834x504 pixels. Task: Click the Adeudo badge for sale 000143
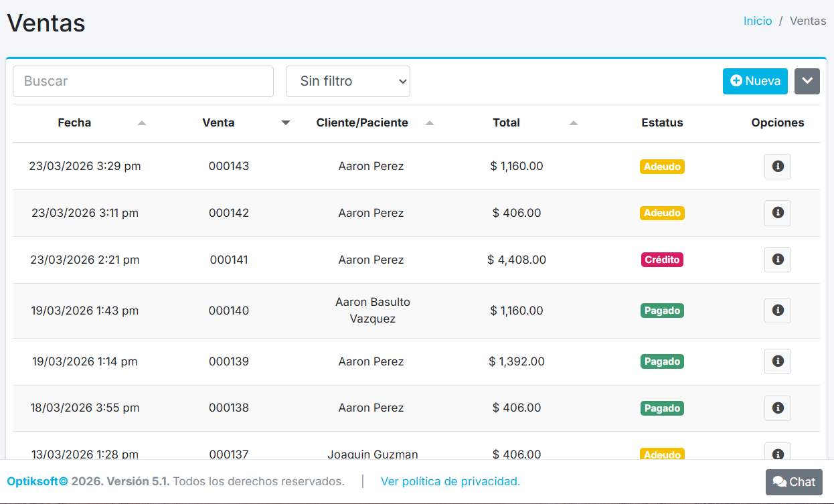pyautogui.click(x=662, y=167)
